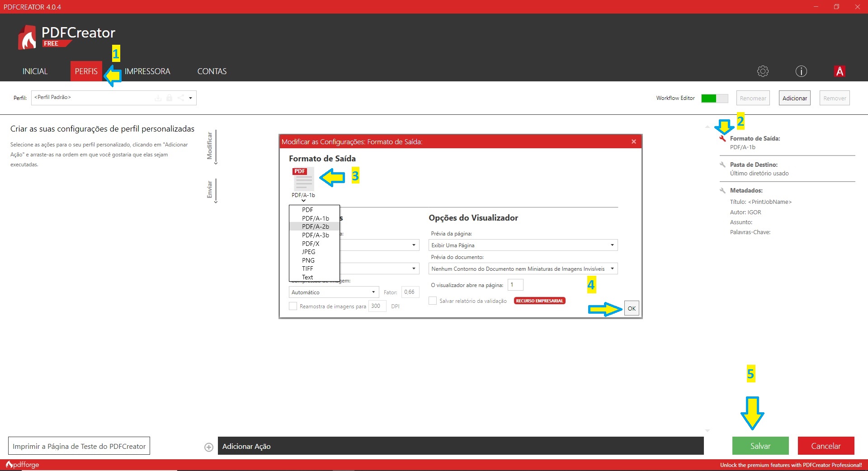Image resolution: width=868 pixels, height=471 pixels.
Task: Enable 'Reamostra de imagens para' checkbox
Action: [293, 306]
